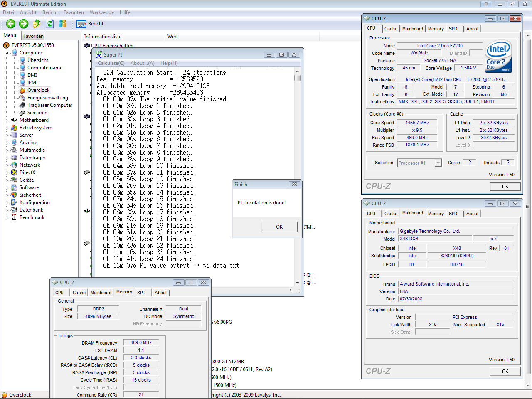Open the Werkzeuge menu
The width and height of the screenshot is (532, 399).
coord(102,12)
